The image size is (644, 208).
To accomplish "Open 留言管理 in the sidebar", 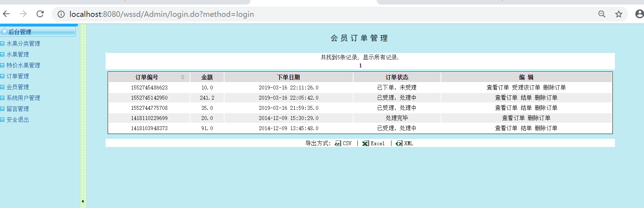I will tap(18, 109).
